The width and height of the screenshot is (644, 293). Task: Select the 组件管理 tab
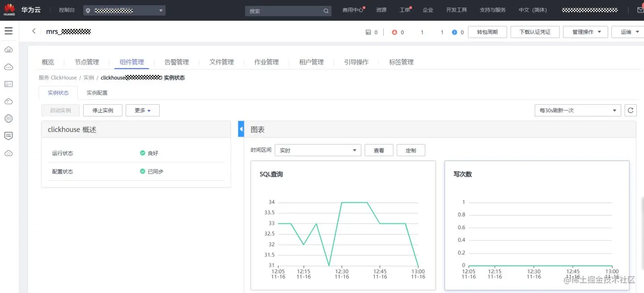coord(132,62)
